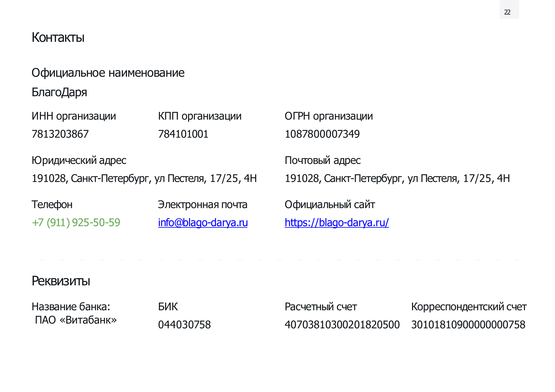Click the BIK value 044030758
This screenshot has height=392, width=555.
click(x=185, y=325)
